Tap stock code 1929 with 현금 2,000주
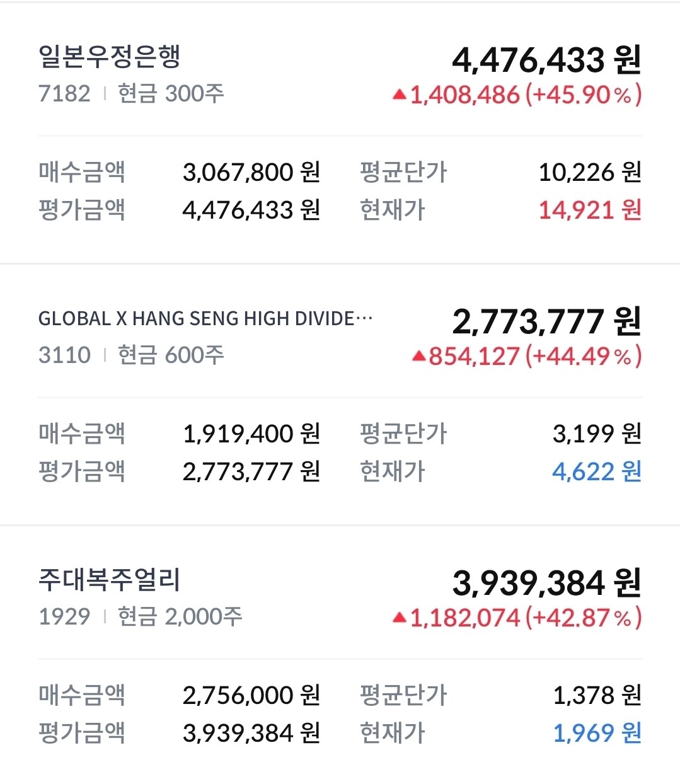 64,617
